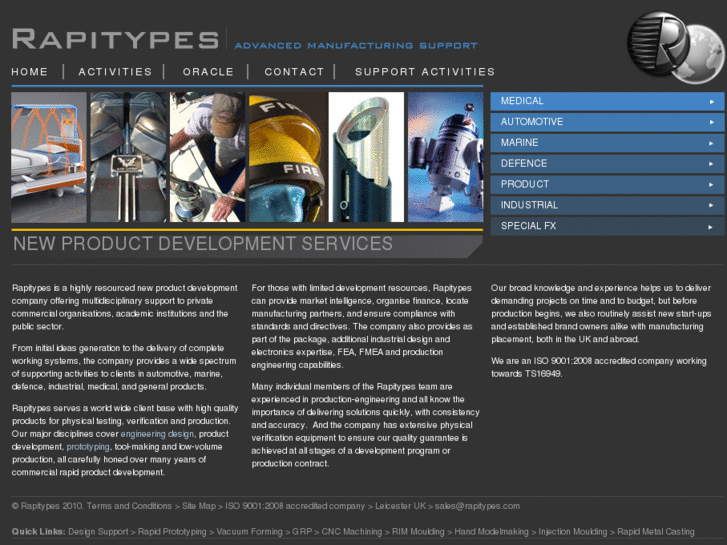Open Injection Moulding quick link
The width and height of the screenshot is (727, 545).
(x=573, y=532)
